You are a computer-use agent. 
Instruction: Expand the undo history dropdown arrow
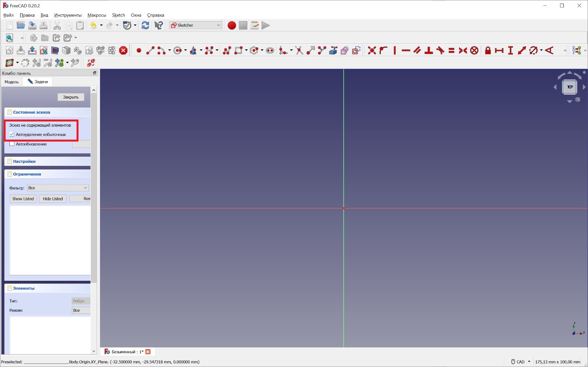[x=101, y=25]
